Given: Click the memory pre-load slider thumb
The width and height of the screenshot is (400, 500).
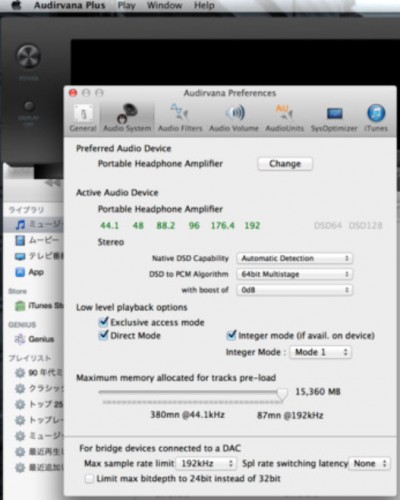Looking at the screenshot, I should 282,394.
